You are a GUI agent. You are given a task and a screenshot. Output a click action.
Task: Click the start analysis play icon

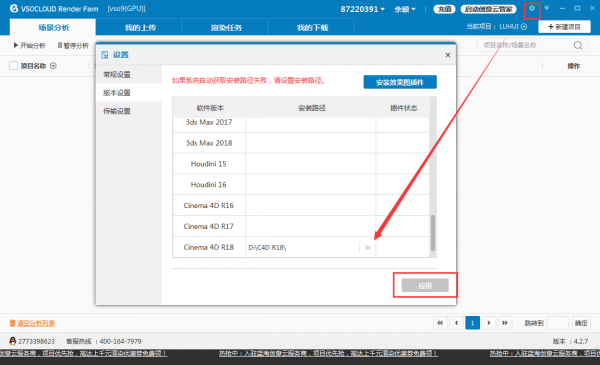[x=16, y=45]
